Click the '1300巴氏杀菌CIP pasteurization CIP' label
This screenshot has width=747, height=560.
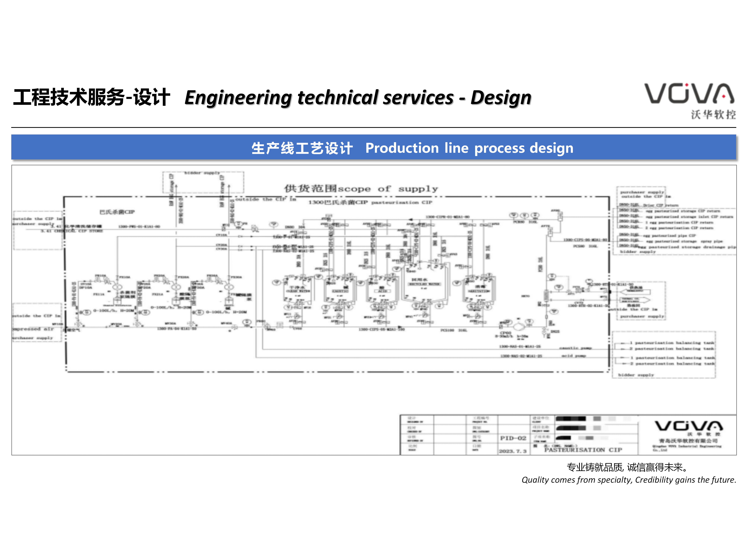pyautogui.click(x=370, y=202)
